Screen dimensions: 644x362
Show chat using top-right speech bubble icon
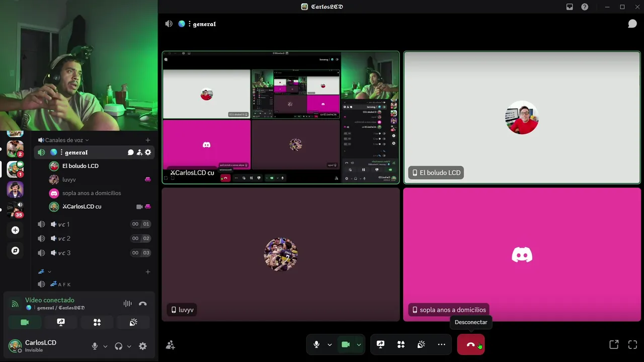[x=632, y=24]
